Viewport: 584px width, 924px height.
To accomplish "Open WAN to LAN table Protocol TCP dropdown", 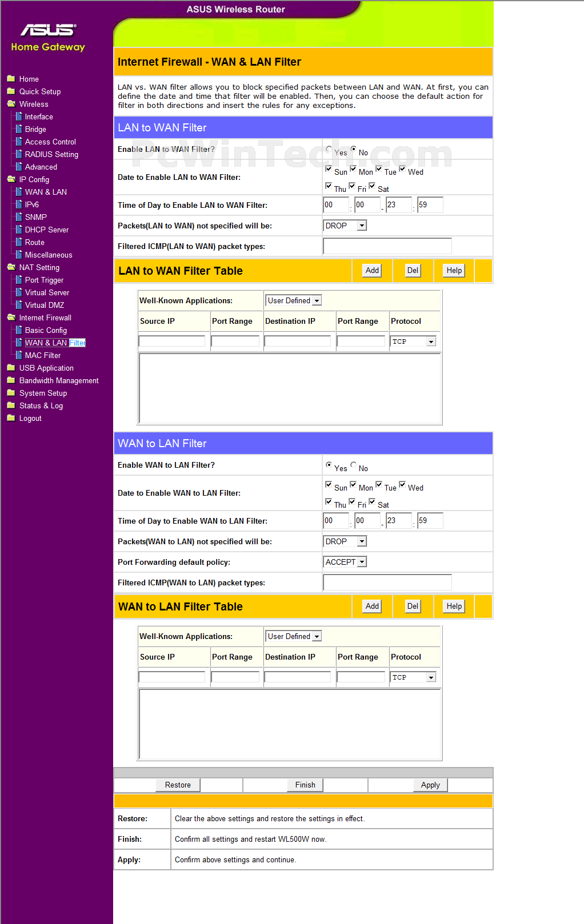I will [x=414, y=677].
